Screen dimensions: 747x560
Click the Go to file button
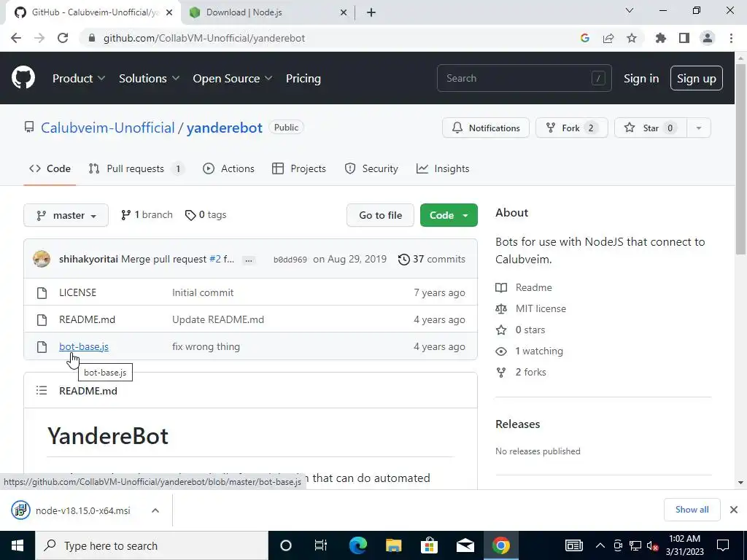pos(380,215)
